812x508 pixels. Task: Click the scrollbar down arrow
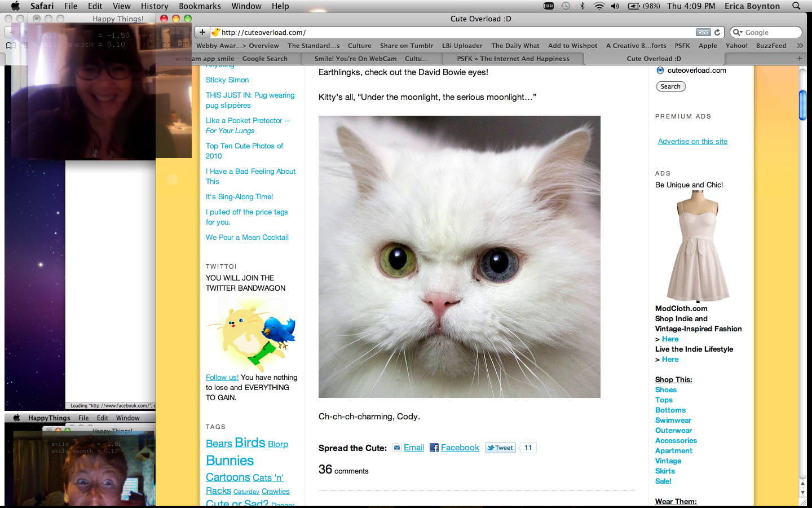[x=802, y=493]
